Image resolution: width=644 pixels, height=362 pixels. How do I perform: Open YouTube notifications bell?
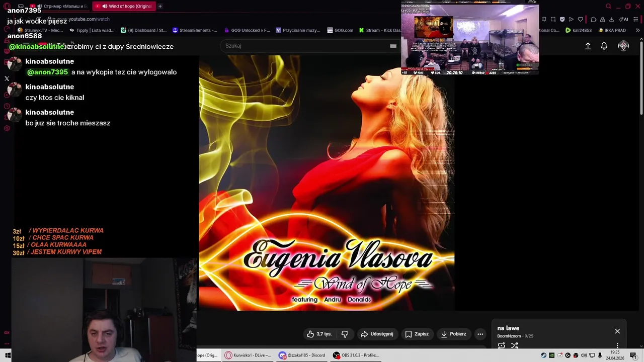click(x=604, y=46)
